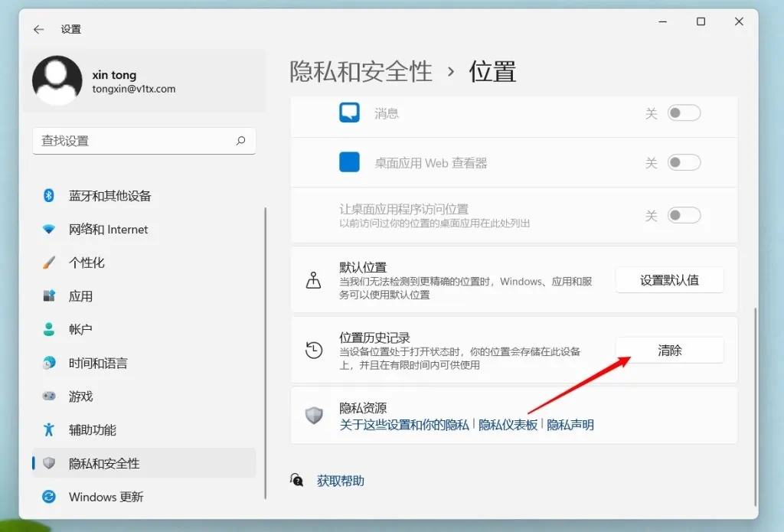Viewport: 784px width, 532px height.
Task: Select 时间和语言 in the sidebar
Action: (98, 363)
